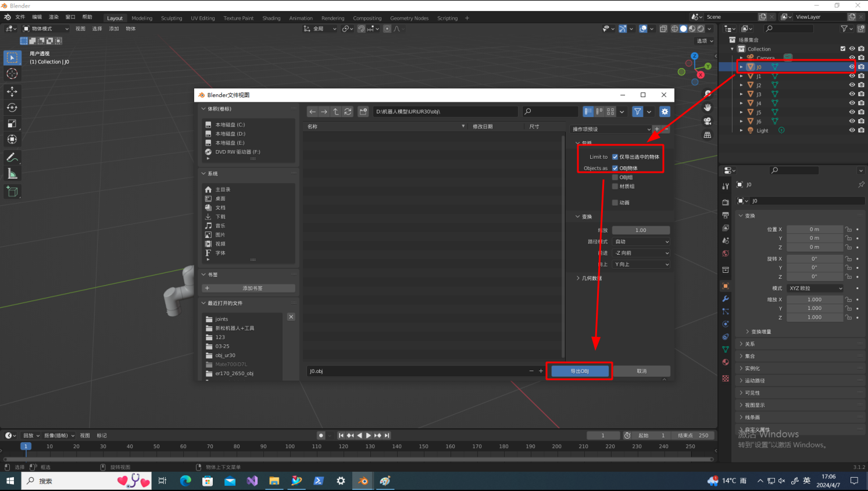This screenshot has height=491, width=868.
Task: Enable OBJ组 checkbox
Action: 615,177
